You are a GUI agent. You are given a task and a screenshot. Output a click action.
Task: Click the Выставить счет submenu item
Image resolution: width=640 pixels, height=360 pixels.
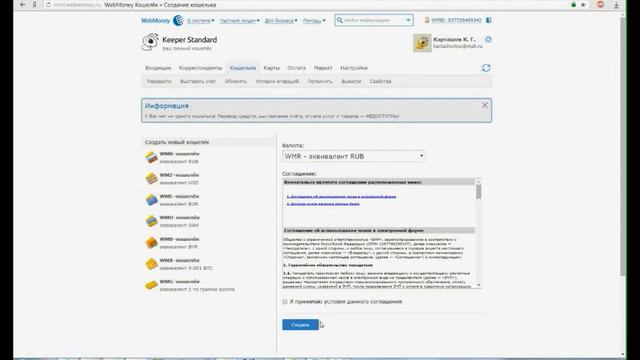(x=198, y=81)
